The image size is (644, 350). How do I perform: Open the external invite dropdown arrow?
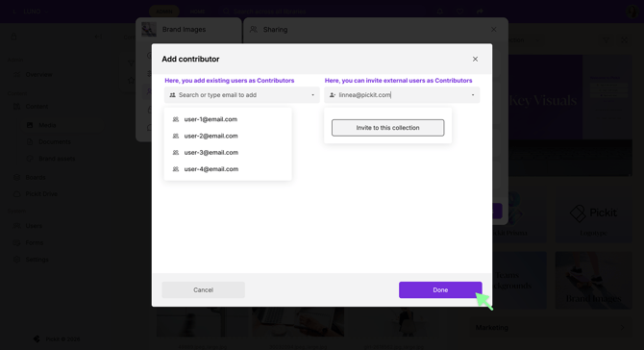[x=473, y=95]
